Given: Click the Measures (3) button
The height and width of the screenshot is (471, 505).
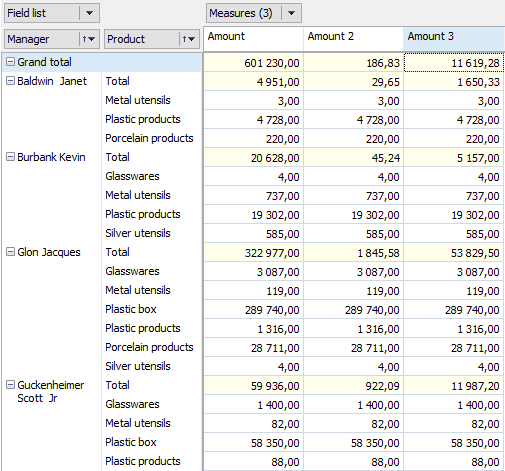Looking at the screenshot, I should pyautogui.click(x=244, y=13).
